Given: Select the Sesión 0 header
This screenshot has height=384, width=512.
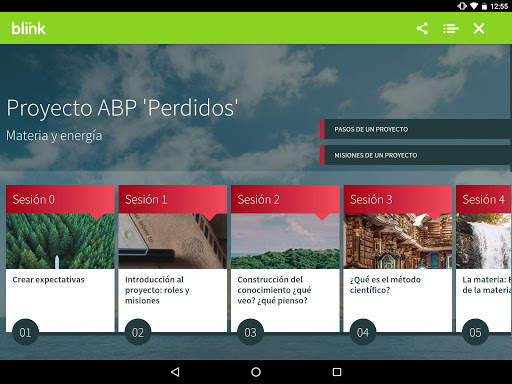Looking at the screenshot, I should click(60, 199).
